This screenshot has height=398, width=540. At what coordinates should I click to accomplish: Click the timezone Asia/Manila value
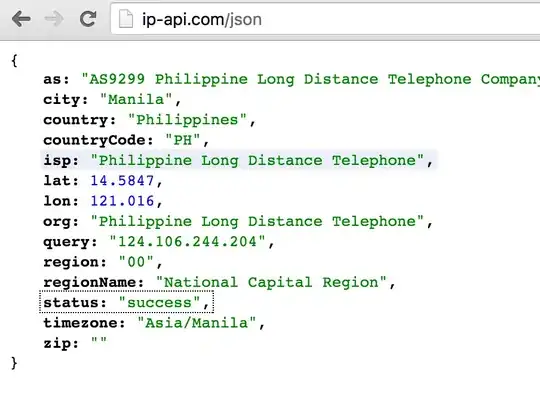[x=197, y=323]
